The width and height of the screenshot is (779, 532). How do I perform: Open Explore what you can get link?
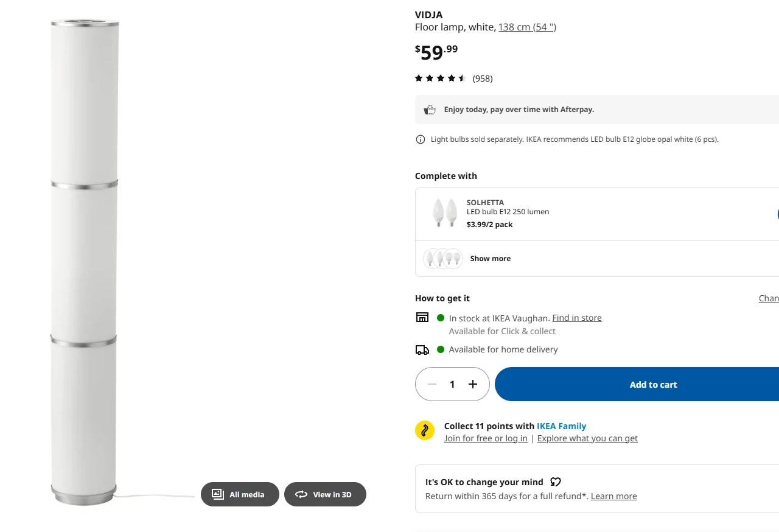pos(587,438)
